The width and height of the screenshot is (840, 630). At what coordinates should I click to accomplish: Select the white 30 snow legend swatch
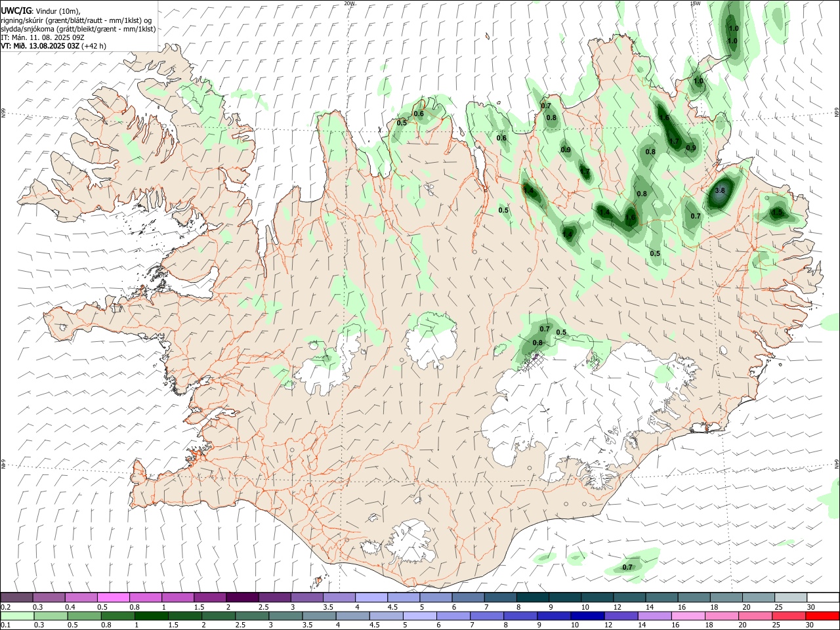pyautogui.click(x=822, y=597)
